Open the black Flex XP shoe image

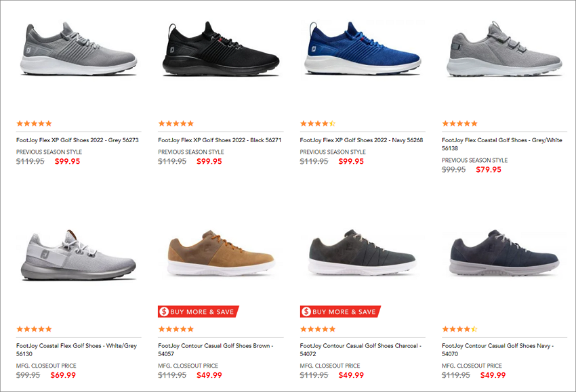(x=220, y=49)
